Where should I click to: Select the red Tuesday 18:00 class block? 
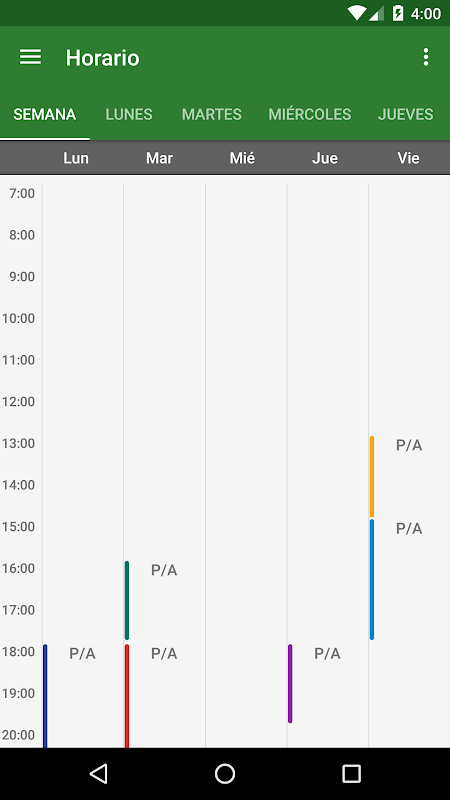164,696
